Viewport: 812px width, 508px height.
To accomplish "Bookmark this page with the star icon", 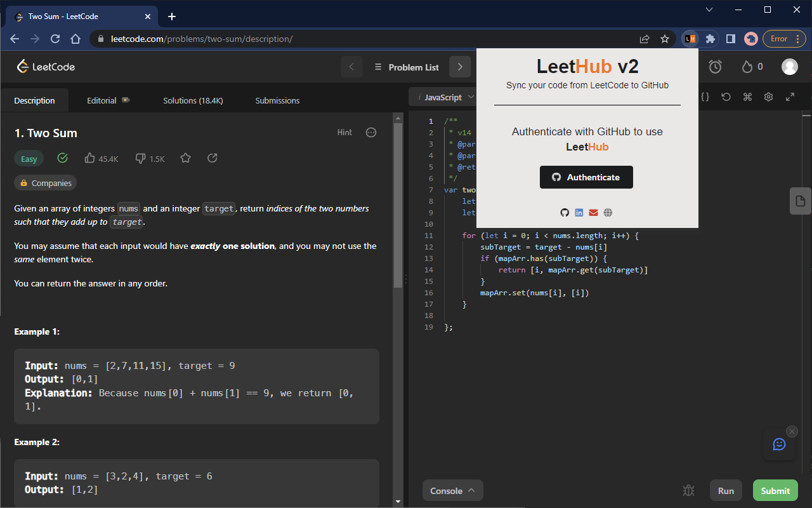I will [x=665, y=39].
